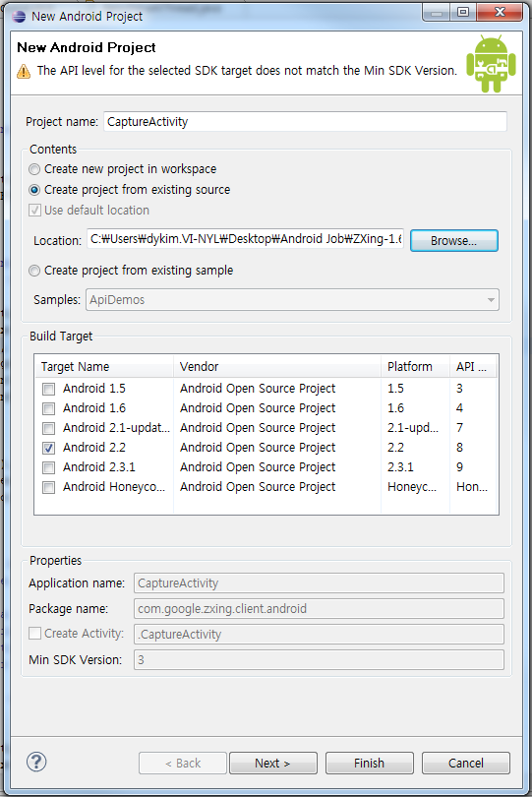Check the Android Honeycomb target
The height and width of the screenshot is (797, 532).
pyautogui.click(x=49, y=487)
